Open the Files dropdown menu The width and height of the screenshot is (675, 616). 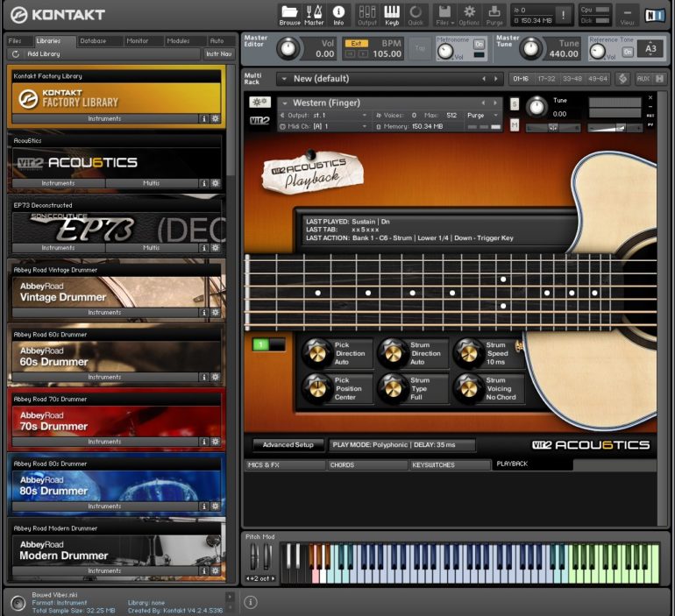tap(444, 15)
